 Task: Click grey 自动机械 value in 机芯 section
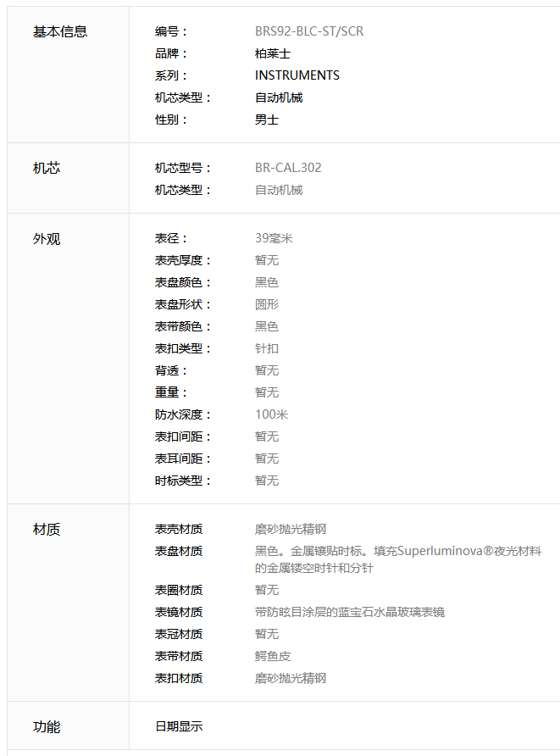279,190
